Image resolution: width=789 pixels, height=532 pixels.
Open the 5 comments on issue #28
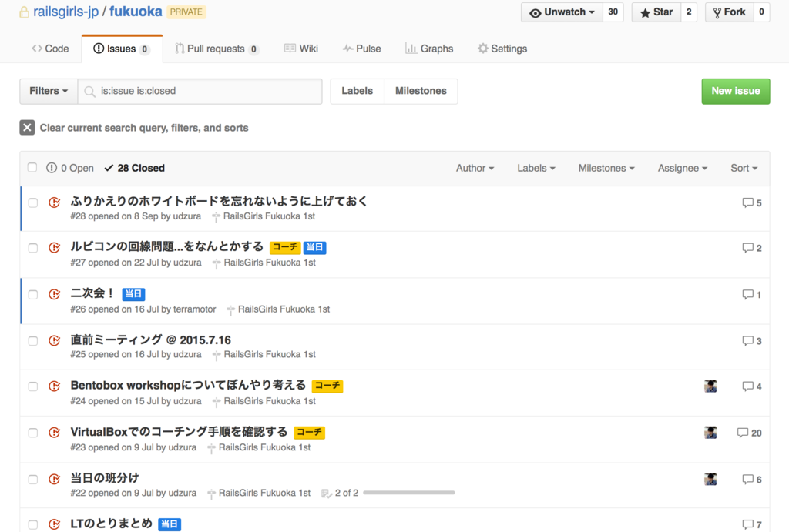(752, 202)
